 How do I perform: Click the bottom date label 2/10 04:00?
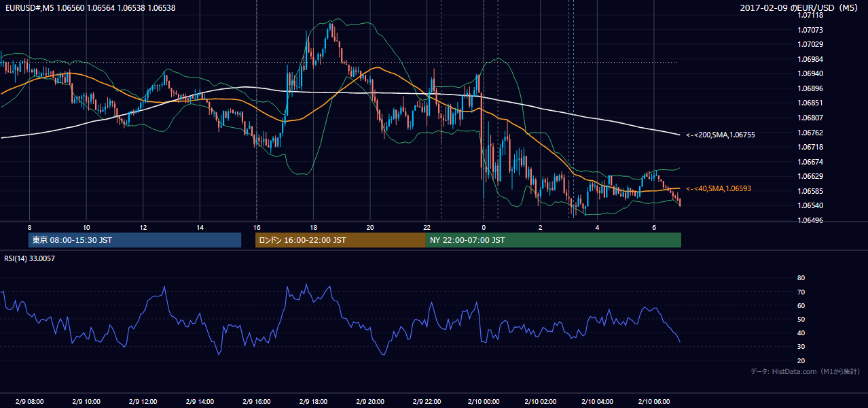[x=596, y=402]
